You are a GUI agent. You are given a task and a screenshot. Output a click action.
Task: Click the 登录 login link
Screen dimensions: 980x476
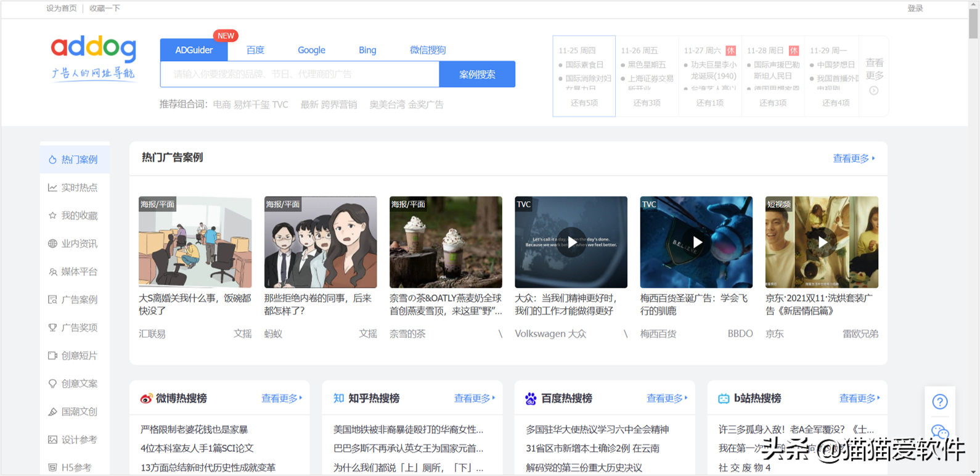(x=915, y=8)
